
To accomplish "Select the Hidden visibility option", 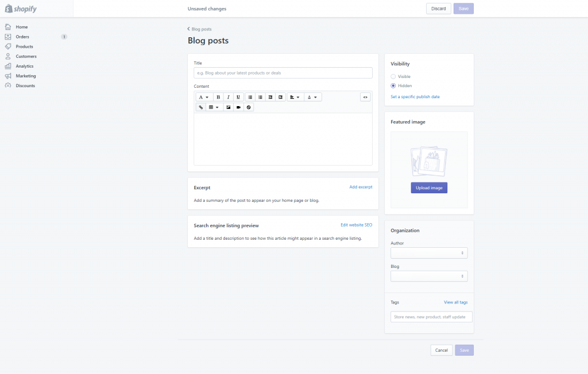I will tap(393, 85).
